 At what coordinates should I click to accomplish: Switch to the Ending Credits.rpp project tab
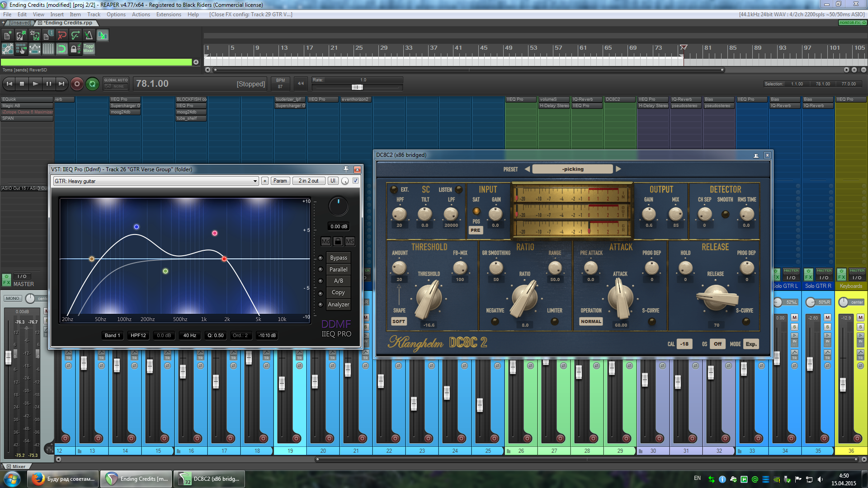pos(68,23)
